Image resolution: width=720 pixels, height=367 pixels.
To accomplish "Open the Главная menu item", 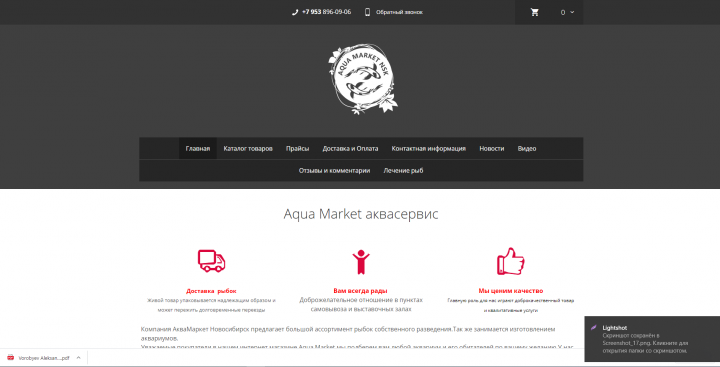I will (198, 148).
